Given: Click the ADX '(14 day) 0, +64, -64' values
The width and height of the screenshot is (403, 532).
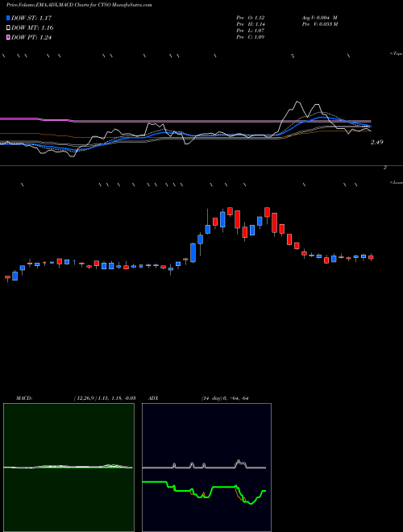Looking at the screenshot, I should pyautogui.click(x=224, y=398).
